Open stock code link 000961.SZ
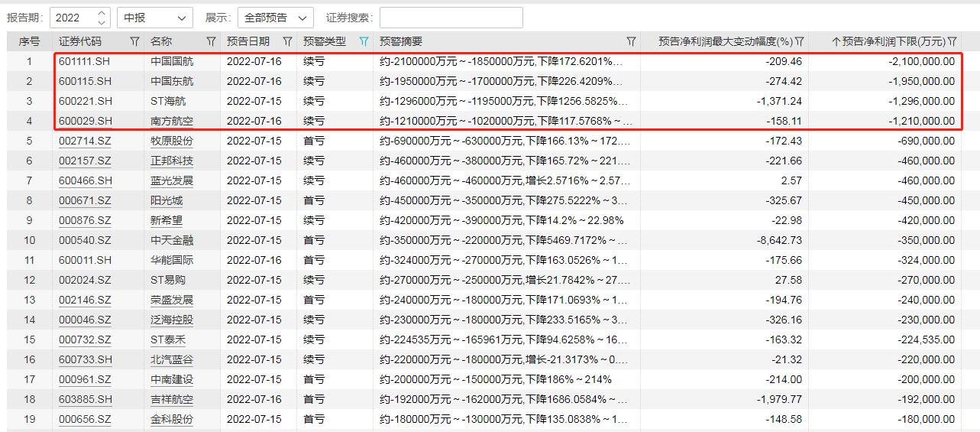The height and width of the screenshot is (432, 980). (x=85, y=379)
